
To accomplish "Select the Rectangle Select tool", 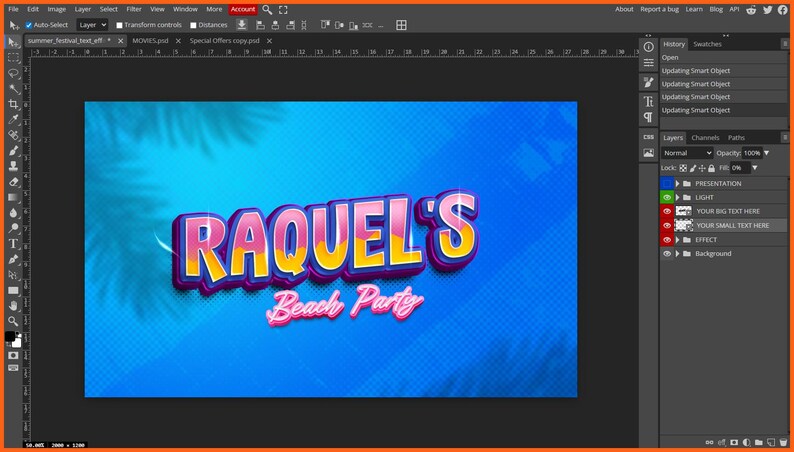I will click(13, 58).
